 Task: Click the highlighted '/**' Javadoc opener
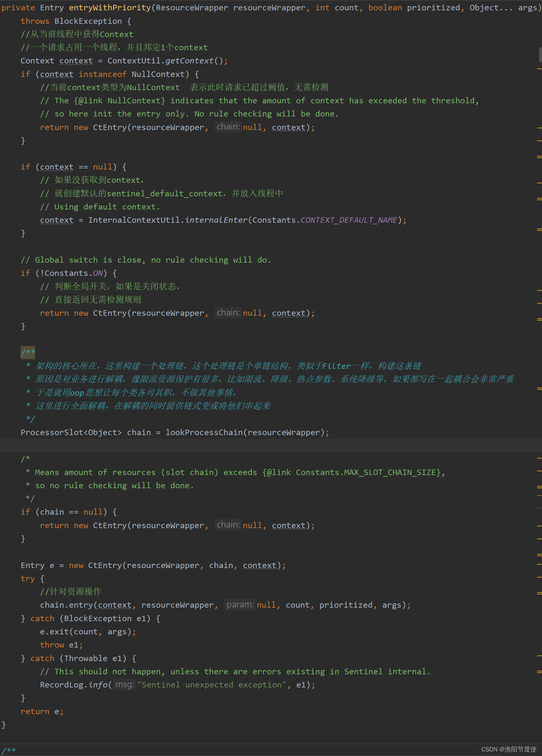[x=28, y=352]
